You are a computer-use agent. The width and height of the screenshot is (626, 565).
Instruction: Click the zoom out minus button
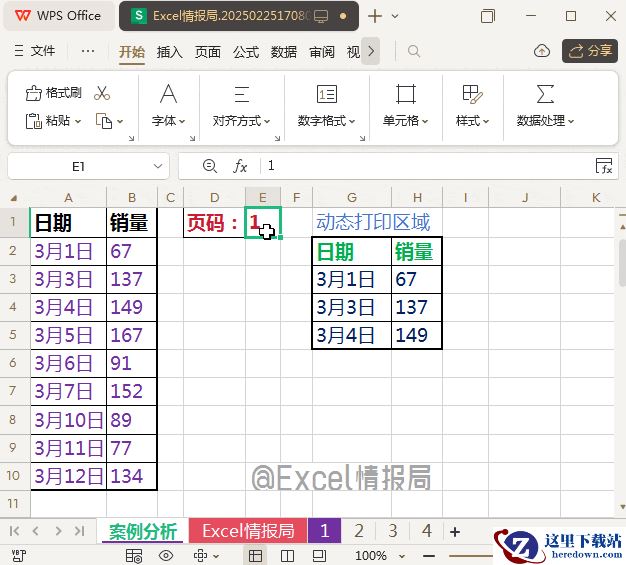pos(429,556)
